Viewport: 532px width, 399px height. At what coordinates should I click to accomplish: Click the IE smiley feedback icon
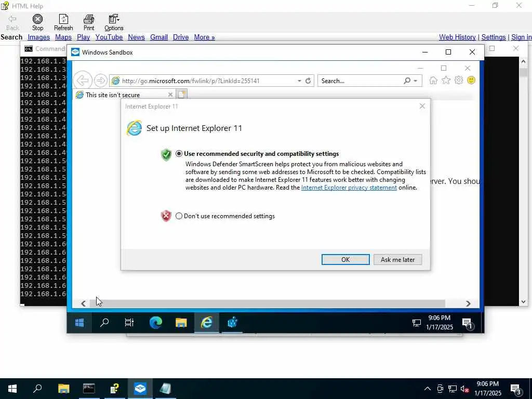click(x=471, y=81)
